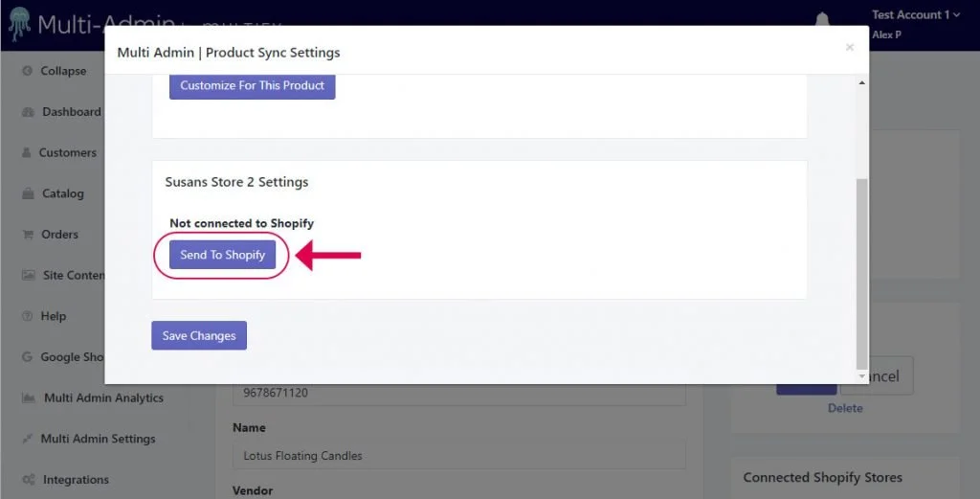Image resolution: width=980 pixels, height=499 pixels.
Task: Select Multi Admin Analytics menu item
Action: click(103, 398)
